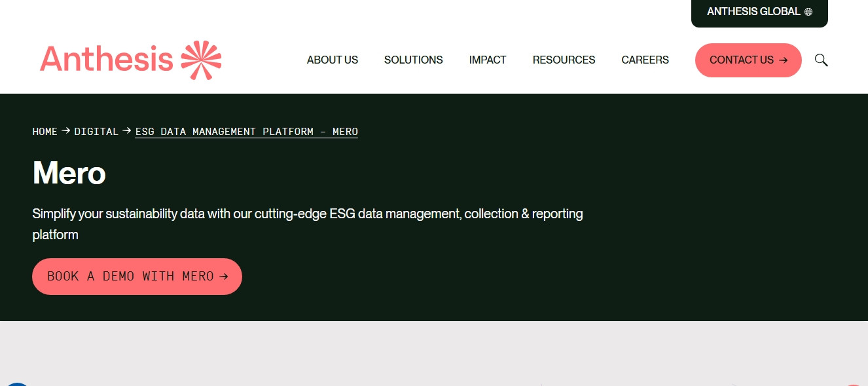Select Careers in the navigation
Image resolution: width=868 pixels, height=386 pixels.
645,60
